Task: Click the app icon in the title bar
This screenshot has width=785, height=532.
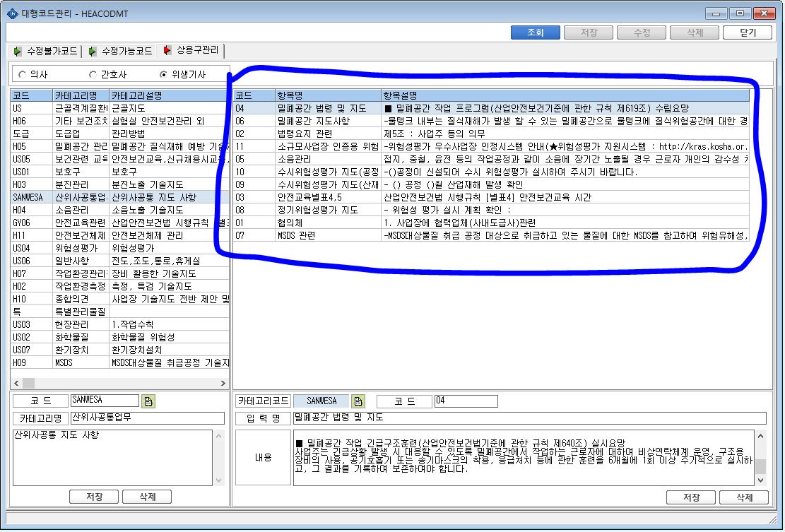Action: [13, 13]
